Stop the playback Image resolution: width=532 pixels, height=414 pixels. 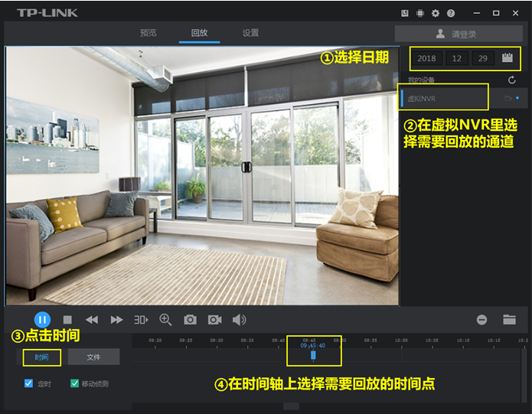point(67,320)
